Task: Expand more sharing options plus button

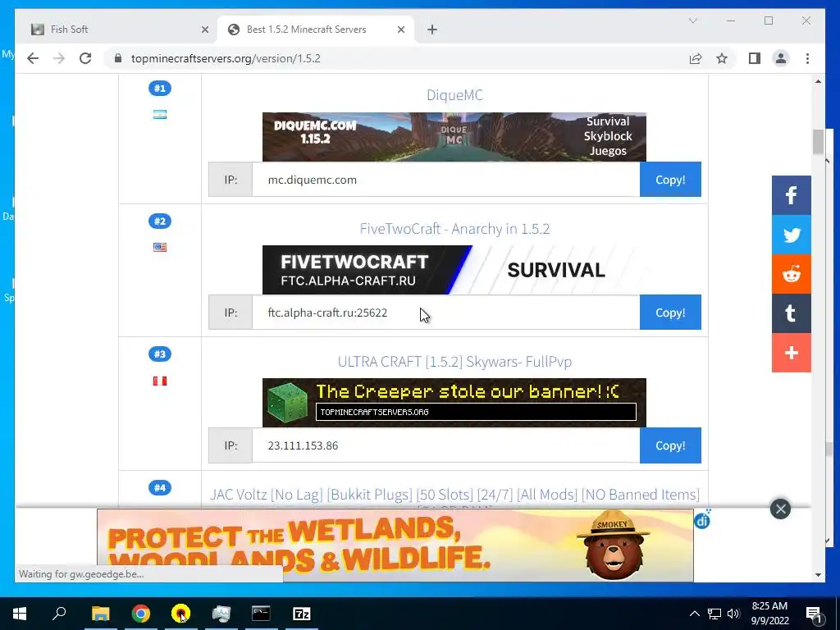Action: pos(792,353)
